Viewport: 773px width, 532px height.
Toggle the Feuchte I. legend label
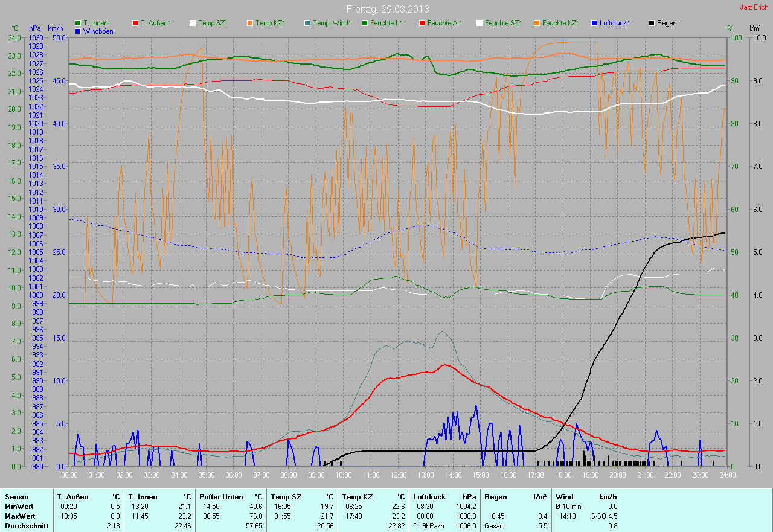point(386,23)
